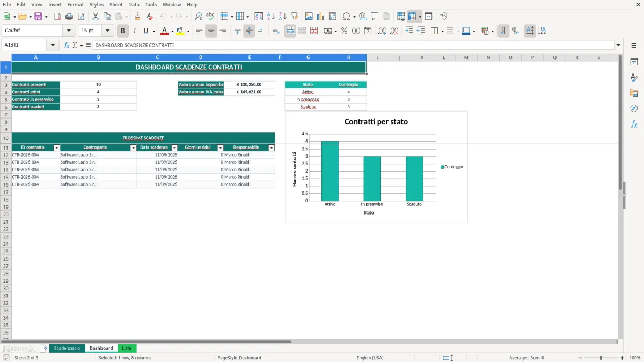Activate Clone Formatting paintbrush
The image size is (644, 362).
click(138, 17)
